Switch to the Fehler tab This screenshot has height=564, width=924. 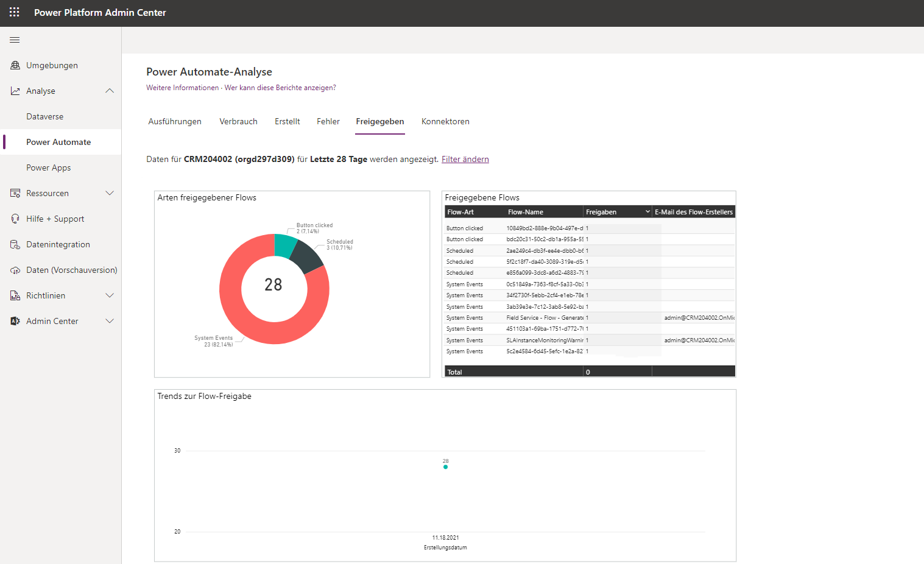pyautogui.click(x=328, y=121)
